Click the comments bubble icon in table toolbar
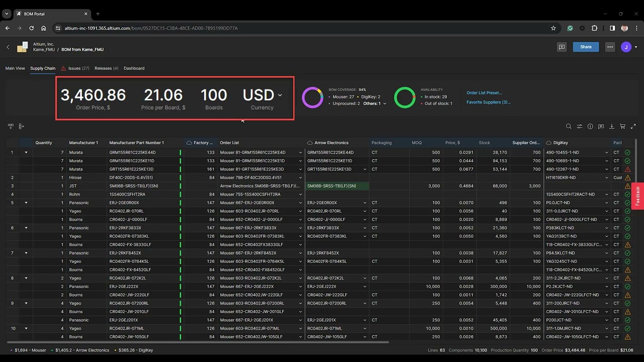This screenshot has height=362, width=644. 601,126
